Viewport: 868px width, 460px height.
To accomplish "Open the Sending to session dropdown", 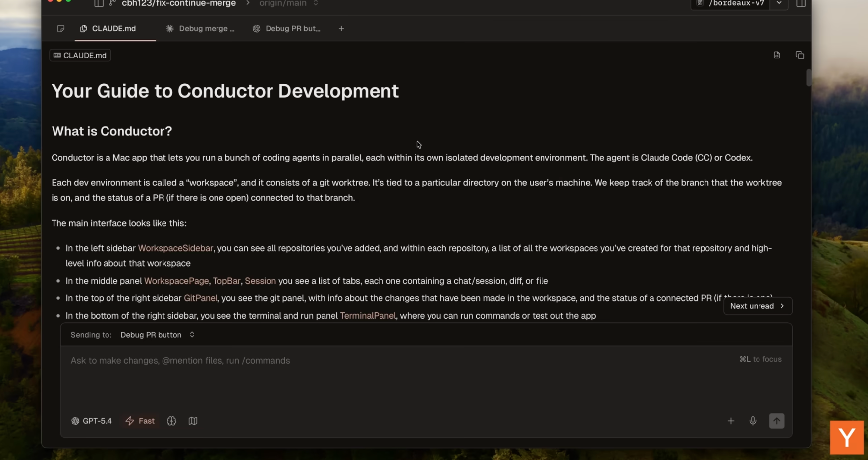I will pyautogui.click(x=158, y=335).
